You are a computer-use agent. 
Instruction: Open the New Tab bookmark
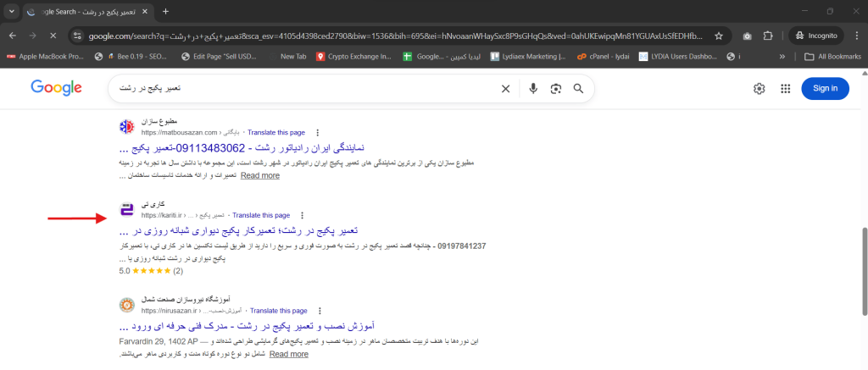tap(288, 57)
